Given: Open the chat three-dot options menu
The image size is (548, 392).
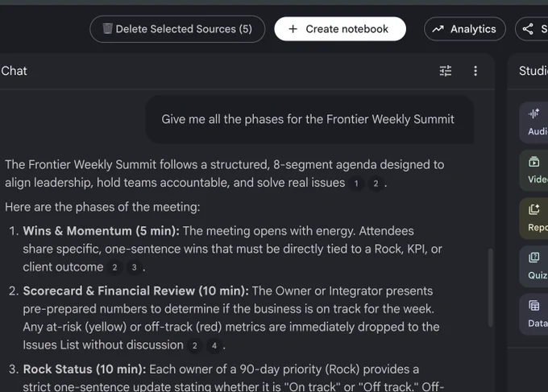Looking at the screenshot, I should 475,71.
